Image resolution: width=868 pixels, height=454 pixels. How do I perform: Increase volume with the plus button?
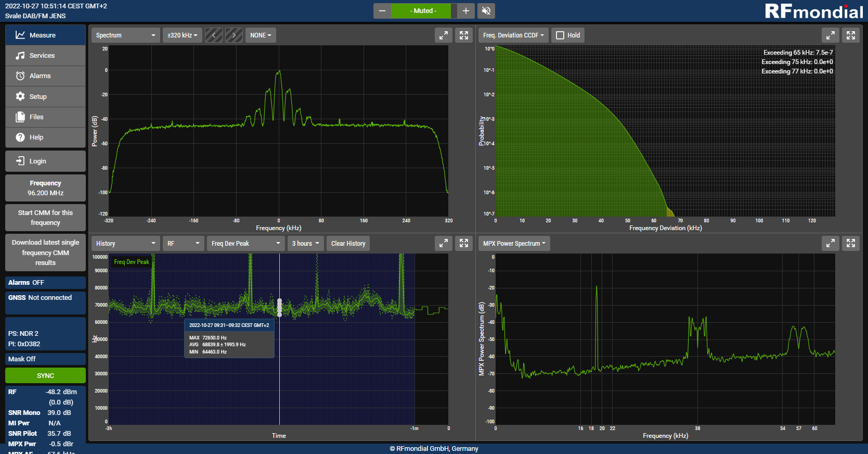point(465,11)
